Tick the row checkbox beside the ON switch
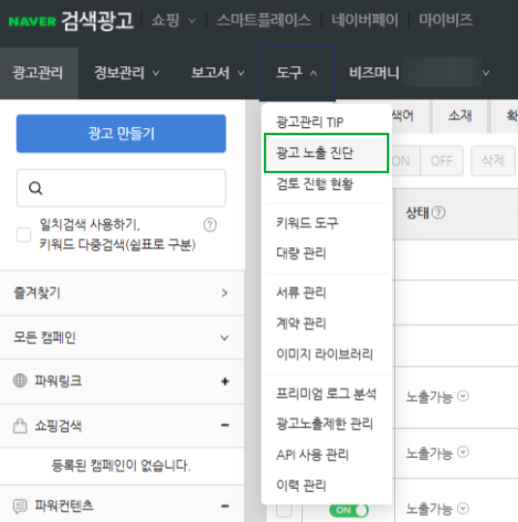 point(284,510)
